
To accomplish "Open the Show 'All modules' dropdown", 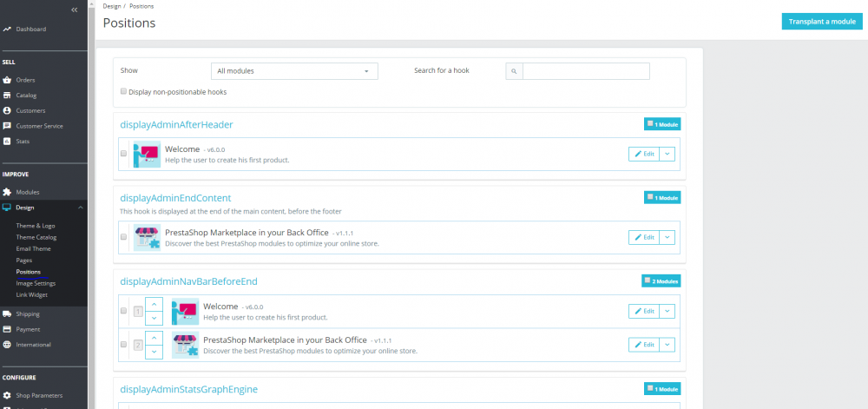I will coord(294,71).
